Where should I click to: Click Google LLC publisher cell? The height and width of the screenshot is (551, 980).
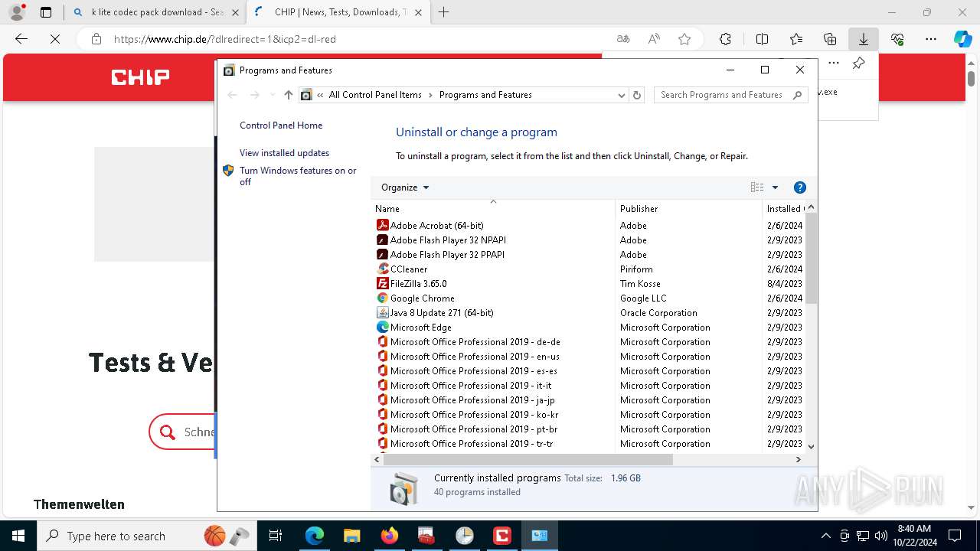point(643,298)
